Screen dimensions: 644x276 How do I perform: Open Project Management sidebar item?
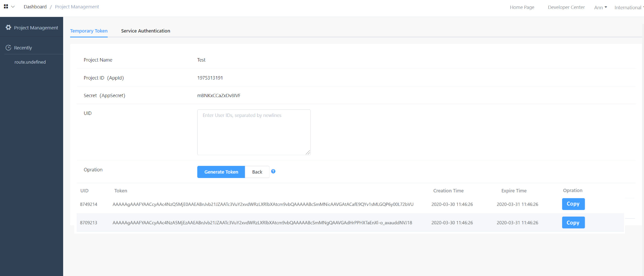click(x=36, y=28)
